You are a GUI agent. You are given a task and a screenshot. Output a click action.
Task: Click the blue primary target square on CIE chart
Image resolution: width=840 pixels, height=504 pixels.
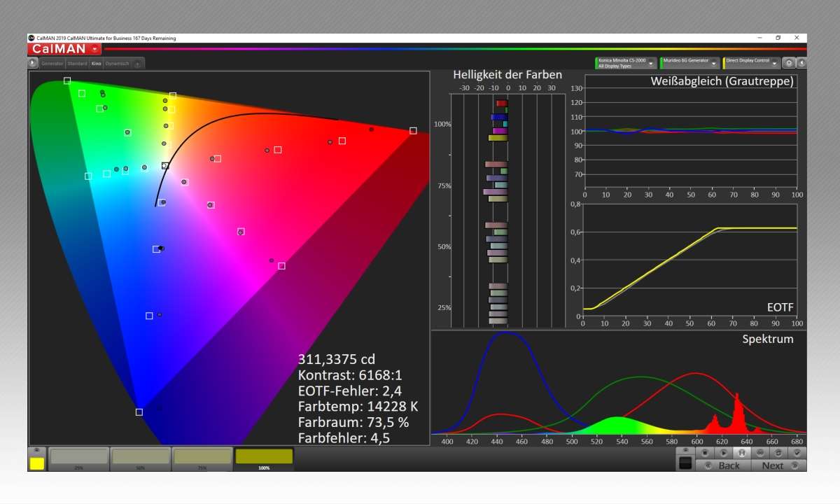point(139,412)
